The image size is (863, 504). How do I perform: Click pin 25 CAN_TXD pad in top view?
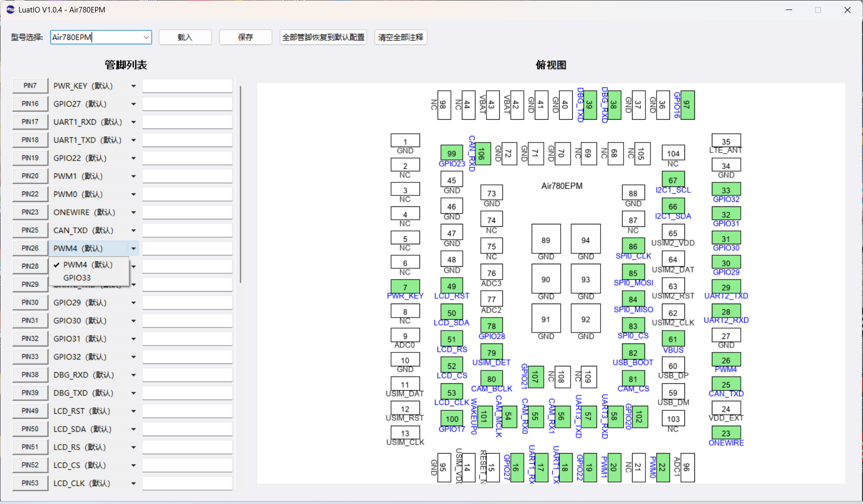point(726,384)
